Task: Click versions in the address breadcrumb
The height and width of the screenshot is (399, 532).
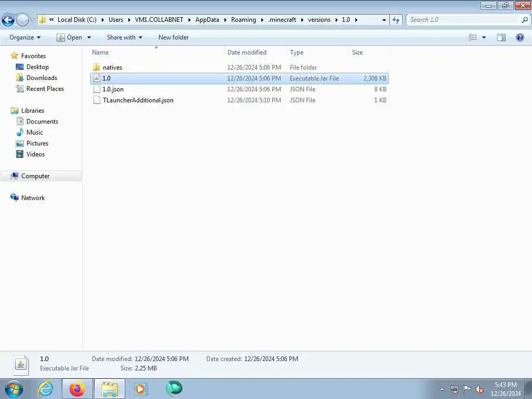Action: click(319, 20)
